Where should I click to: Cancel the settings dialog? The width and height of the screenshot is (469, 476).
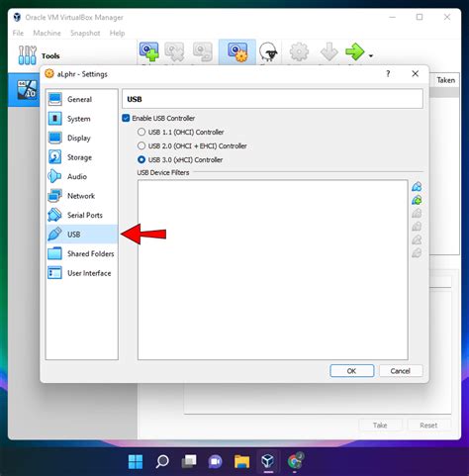[401, 371]
